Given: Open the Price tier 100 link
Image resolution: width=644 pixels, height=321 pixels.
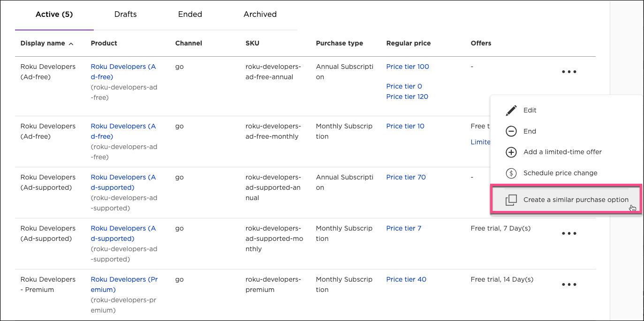Looking at the screenshot, I should tap(407, 67).
